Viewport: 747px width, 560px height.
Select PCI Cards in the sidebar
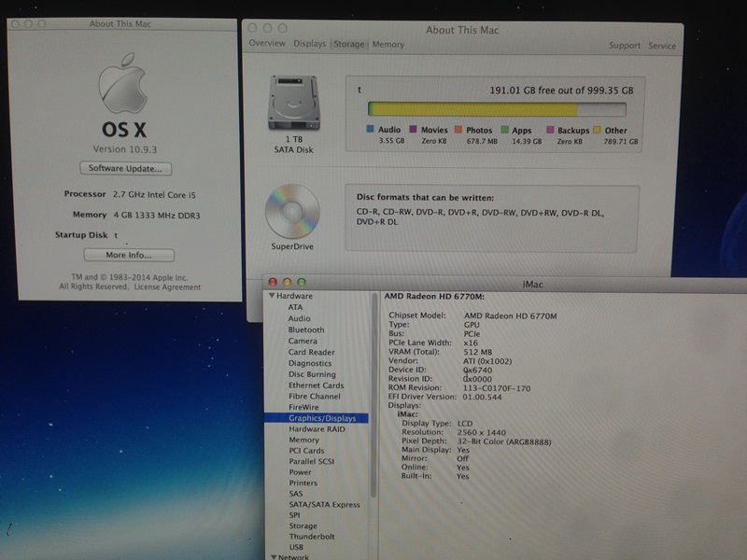(x=306, y=451)
